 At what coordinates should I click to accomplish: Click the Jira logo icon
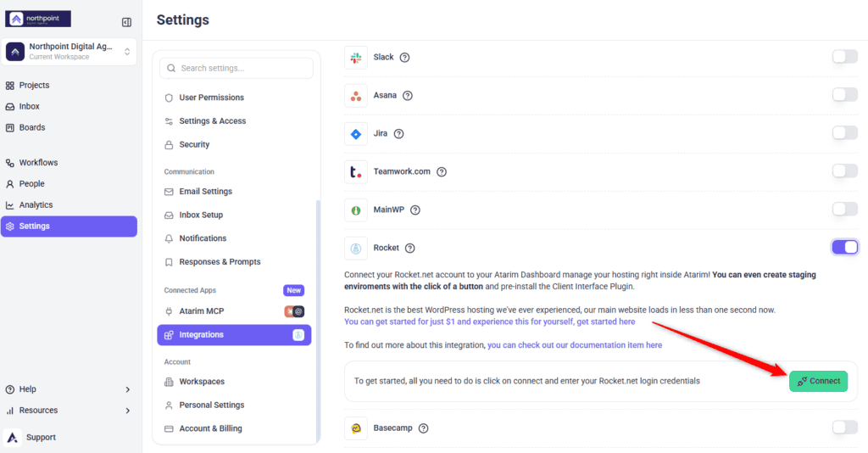(x=356, y=134)
